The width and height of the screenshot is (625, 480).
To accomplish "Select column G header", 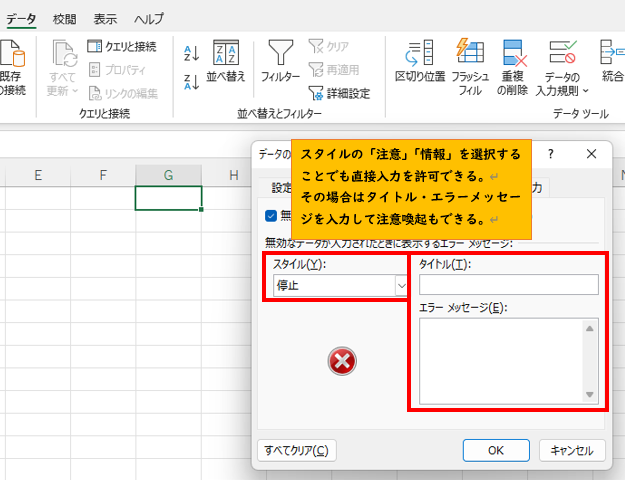I will [x=168, y=175].
